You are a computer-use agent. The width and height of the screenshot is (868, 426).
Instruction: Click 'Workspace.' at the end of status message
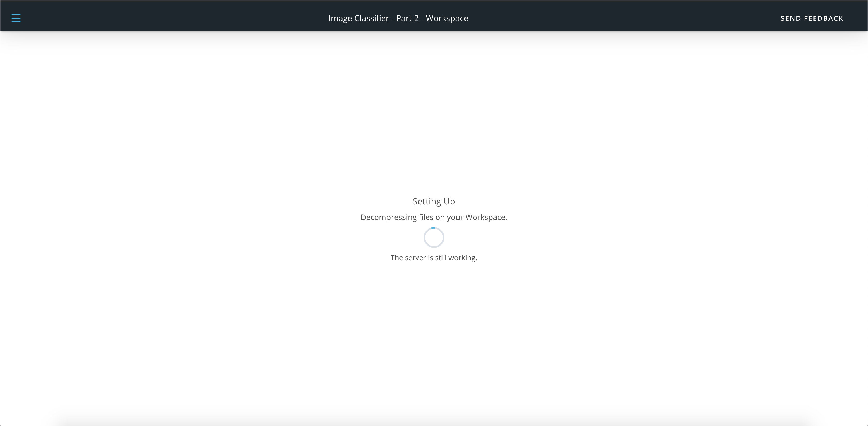[486, 217]
